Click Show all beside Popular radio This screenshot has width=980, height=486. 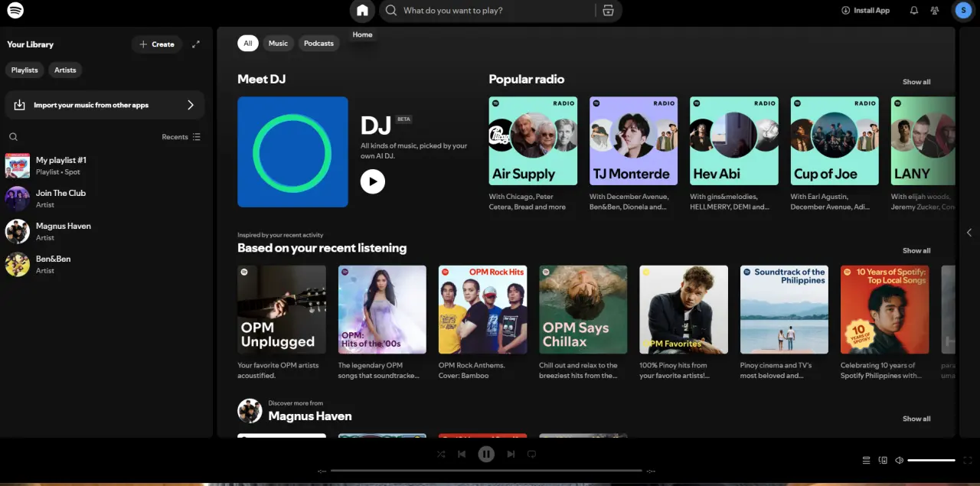point(916,82)
